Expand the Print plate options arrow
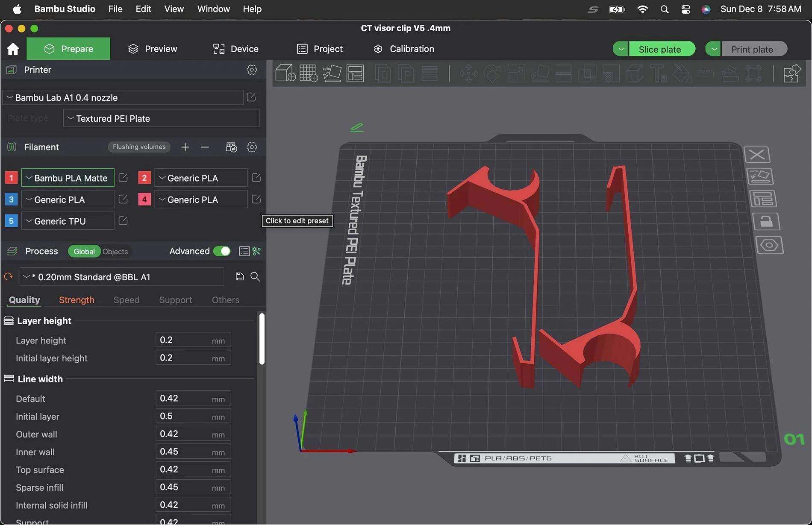The height and width of the screenshot is (525, 812). [713, 49]
